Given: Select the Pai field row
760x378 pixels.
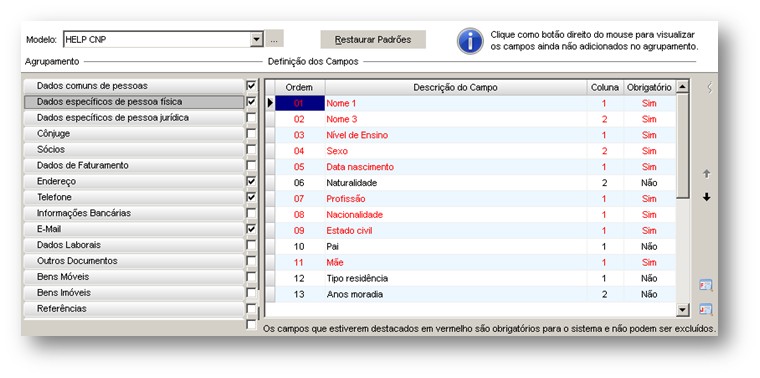Looking at the screenshot, I should click(x=470, y=247).
